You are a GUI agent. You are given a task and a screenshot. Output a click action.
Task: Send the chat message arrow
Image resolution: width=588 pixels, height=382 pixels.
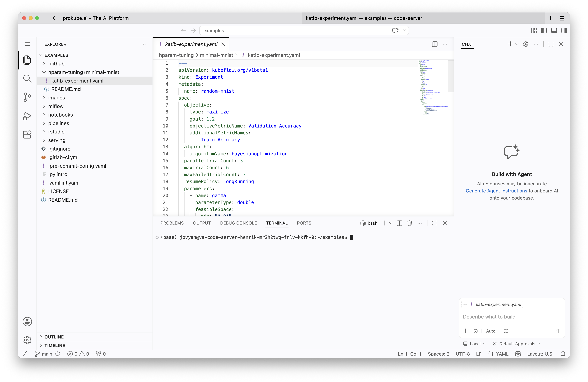point(558,331)
